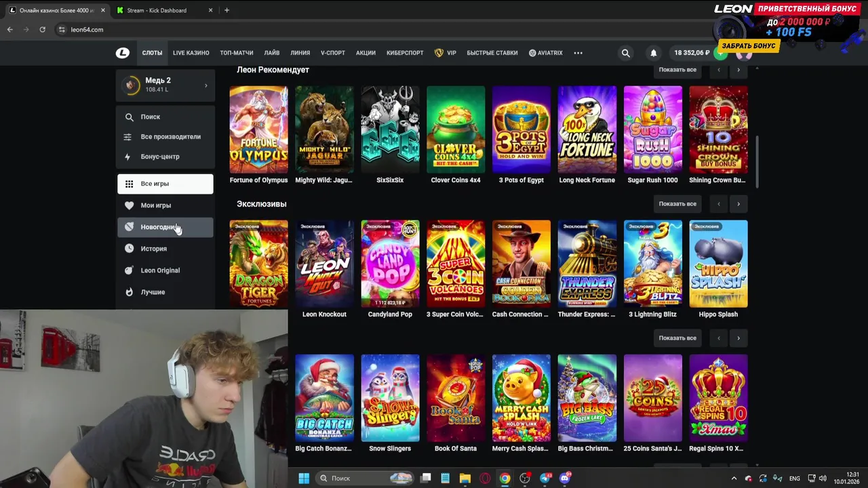
Task: Previous arrow in Леон Рекомендует row
Action: pyautogui.click(x=719, y=70)
